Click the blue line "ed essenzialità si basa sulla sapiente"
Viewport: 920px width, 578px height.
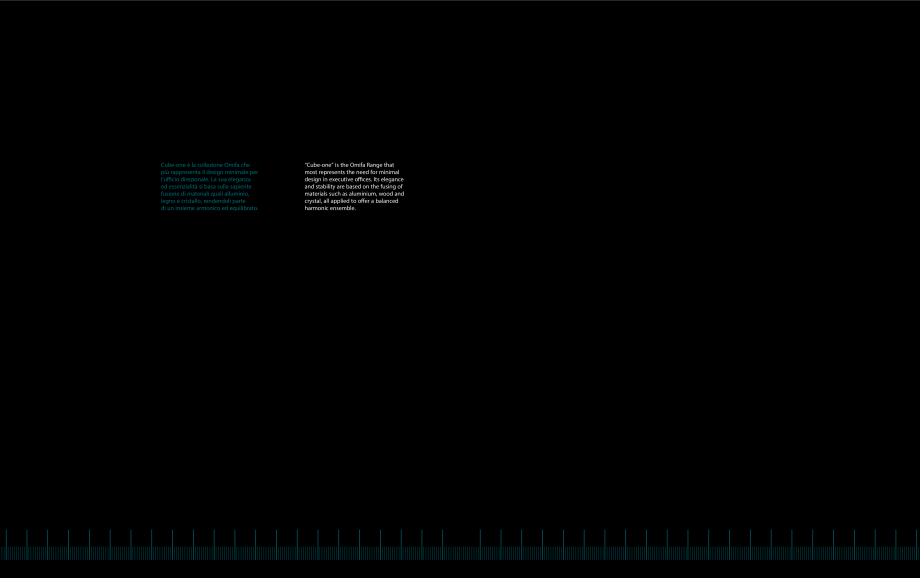tap(207, 186)
